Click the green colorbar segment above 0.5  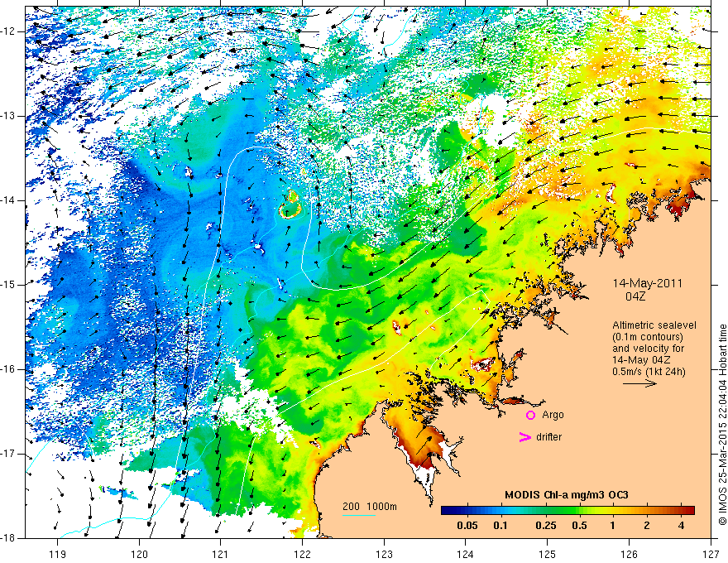coord(579,511)
